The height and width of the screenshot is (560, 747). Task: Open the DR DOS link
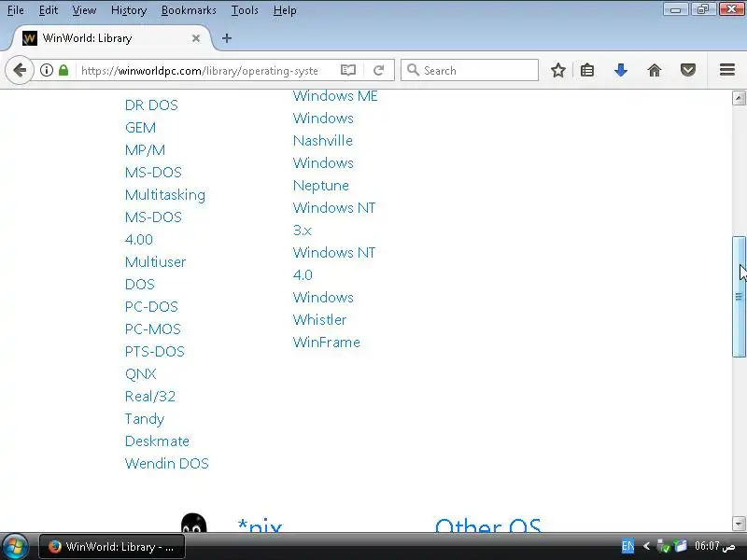point(151,105)
